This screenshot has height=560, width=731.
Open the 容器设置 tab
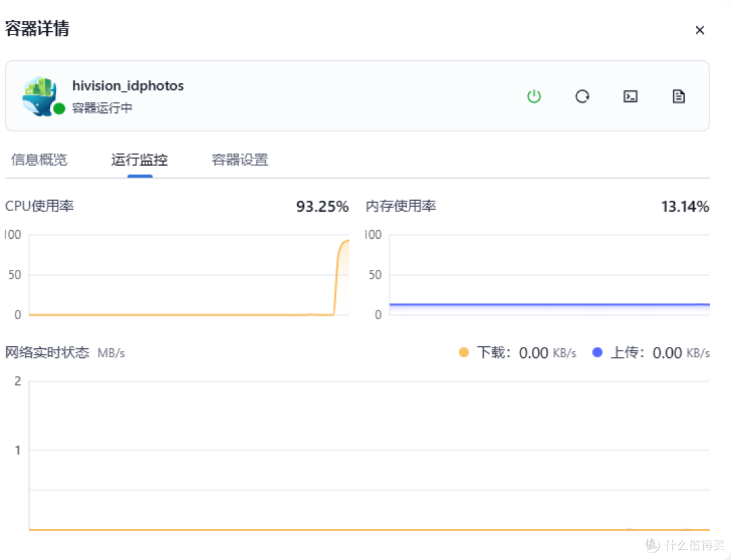[240, 160]
